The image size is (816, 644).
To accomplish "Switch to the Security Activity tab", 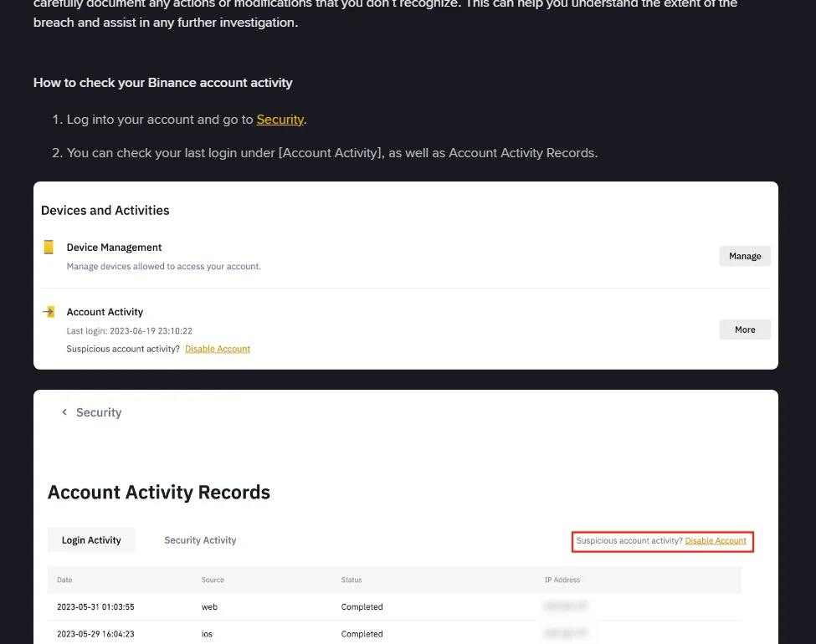I will point(200,540).
